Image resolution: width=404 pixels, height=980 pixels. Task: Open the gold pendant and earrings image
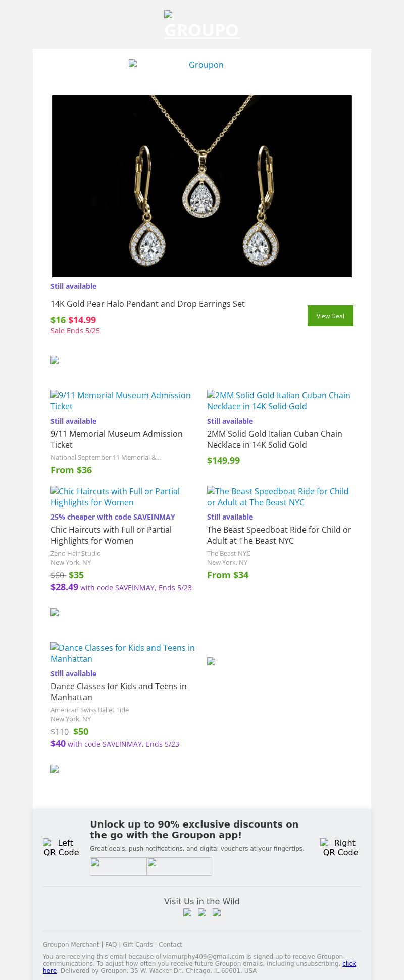pos(202,186)
